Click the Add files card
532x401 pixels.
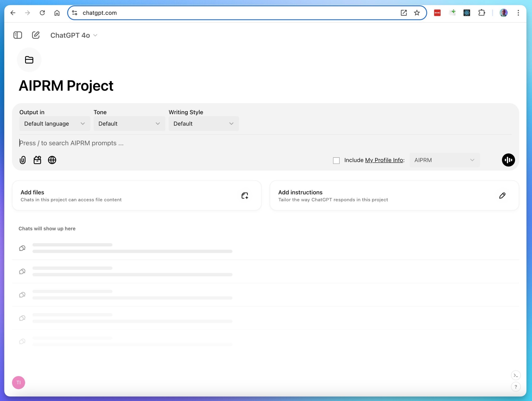click(137, 196)
